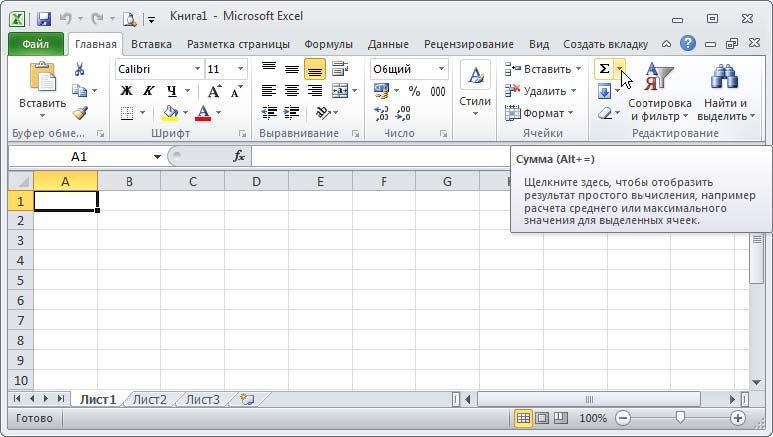
Task: Click the green Файл button
Action: coord(35,44)
